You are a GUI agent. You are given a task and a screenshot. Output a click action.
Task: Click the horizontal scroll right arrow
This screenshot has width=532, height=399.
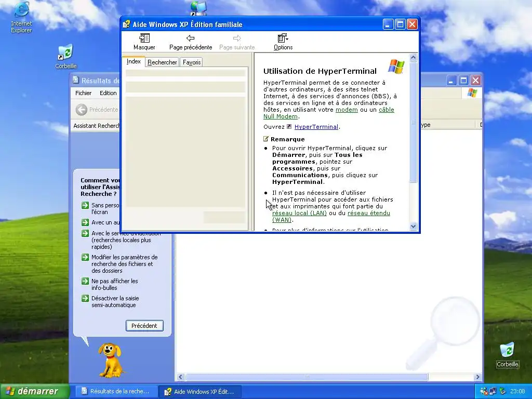click(x=477, y=377)
